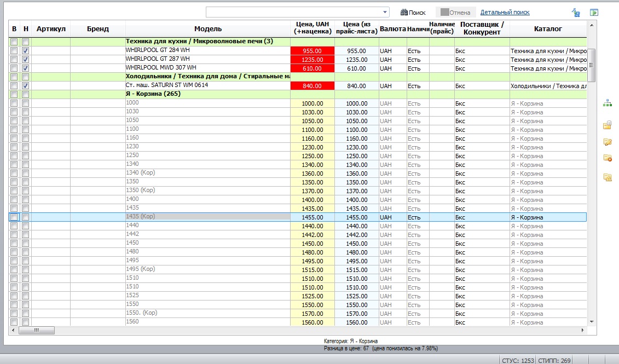Click the Цена (из прайс-листа) column header
The image size is (619, 364).
click(356, 28)
